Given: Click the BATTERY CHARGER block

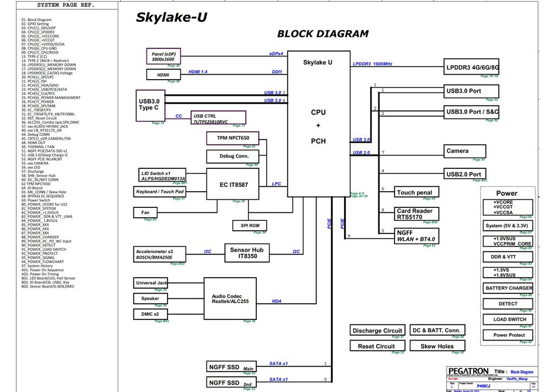Looking at the screenshot, I should click(x=507, y=288).
